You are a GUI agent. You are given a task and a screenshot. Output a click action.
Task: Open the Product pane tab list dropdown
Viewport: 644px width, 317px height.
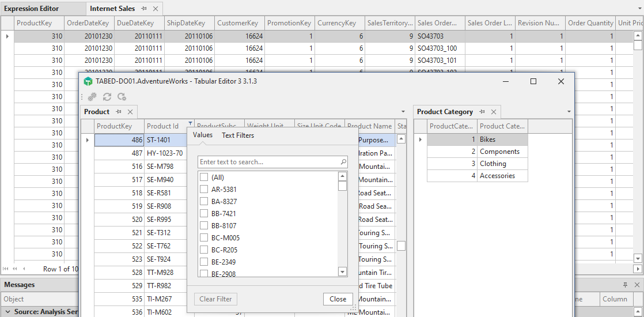point(403,112)
